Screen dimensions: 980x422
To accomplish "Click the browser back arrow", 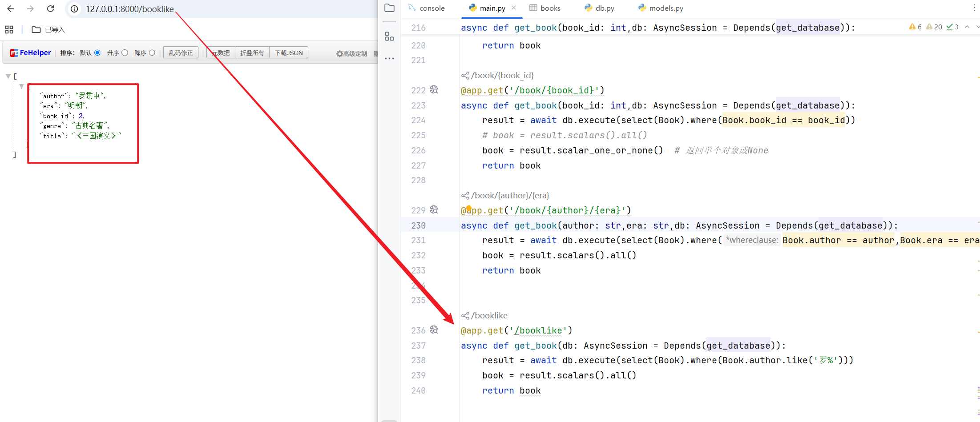I will pos(11,9).
